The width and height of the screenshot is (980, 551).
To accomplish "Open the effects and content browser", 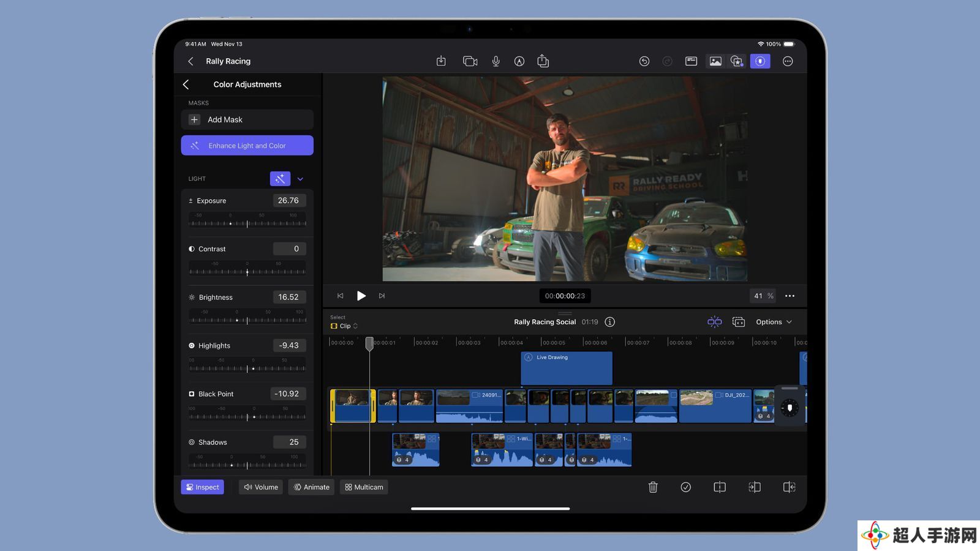I will (737, 61).
